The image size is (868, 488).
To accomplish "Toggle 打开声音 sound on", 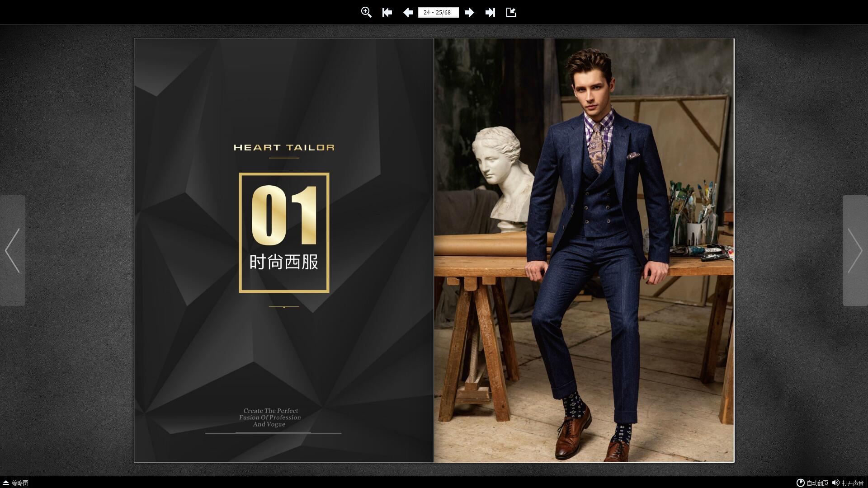I will [848, 483].
